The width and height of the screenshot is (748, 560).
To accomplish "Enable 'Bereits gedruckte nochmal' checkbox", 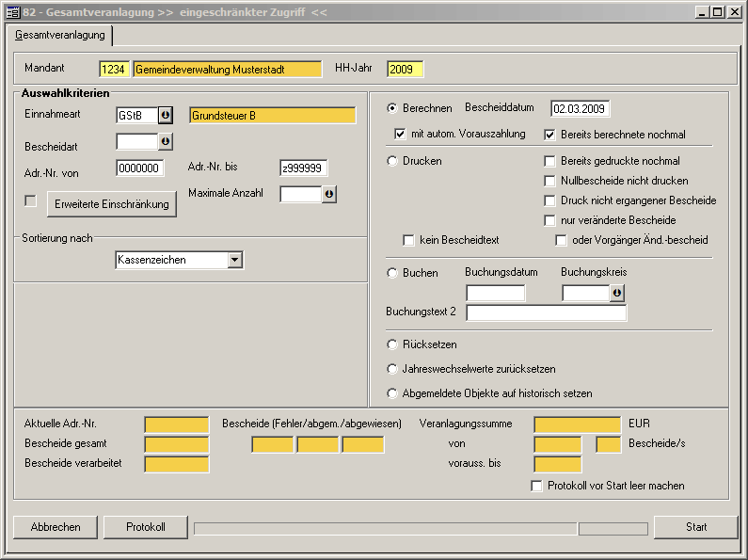I will click(x=550, y=161).
